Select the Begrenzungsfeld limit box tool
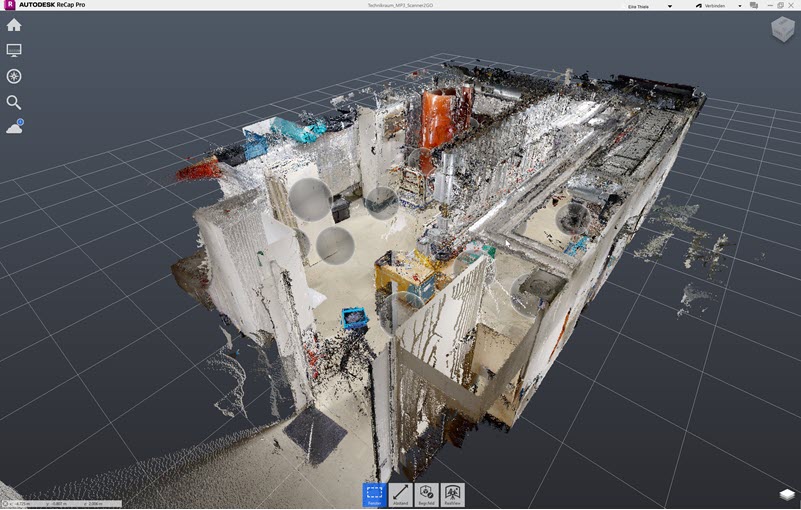 (x=427, y=495)
